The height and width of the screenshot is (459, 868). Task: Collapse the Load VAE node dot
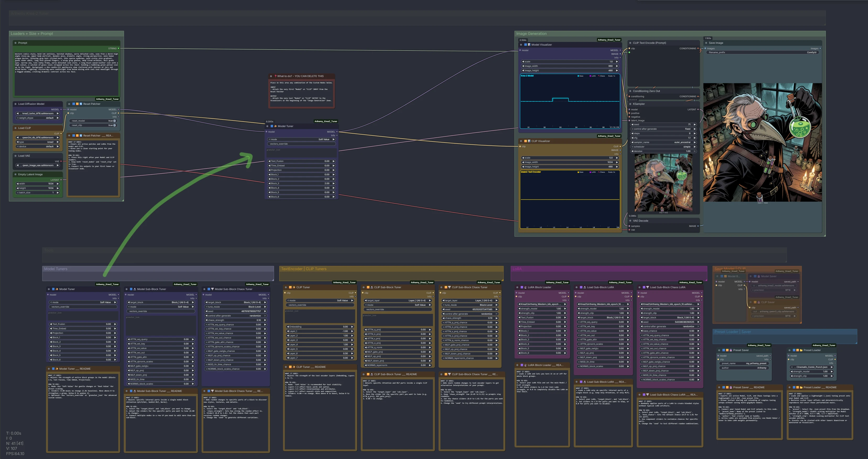(x=15, y=156)
